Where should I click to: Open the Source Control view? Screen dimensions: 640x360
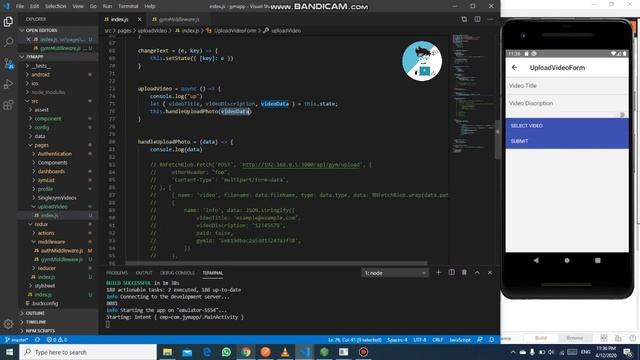[x=8, y=63]
